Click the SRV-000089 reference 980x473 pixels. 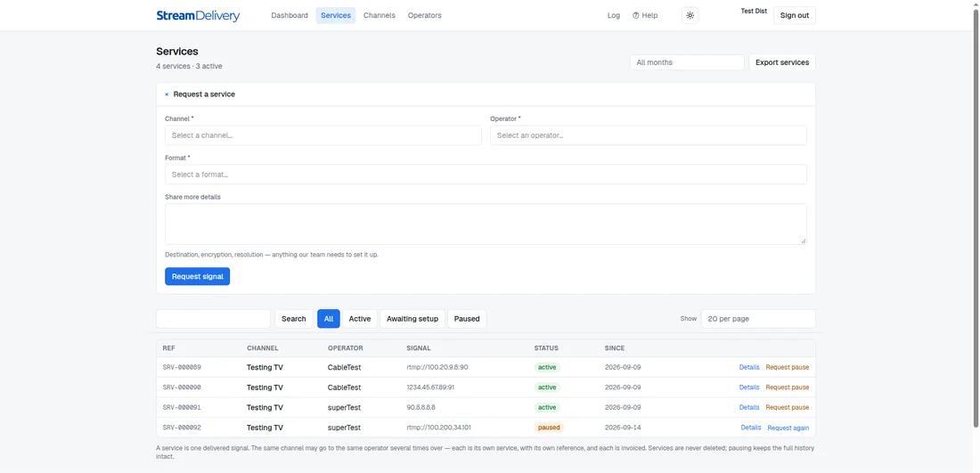pos(182,367)
